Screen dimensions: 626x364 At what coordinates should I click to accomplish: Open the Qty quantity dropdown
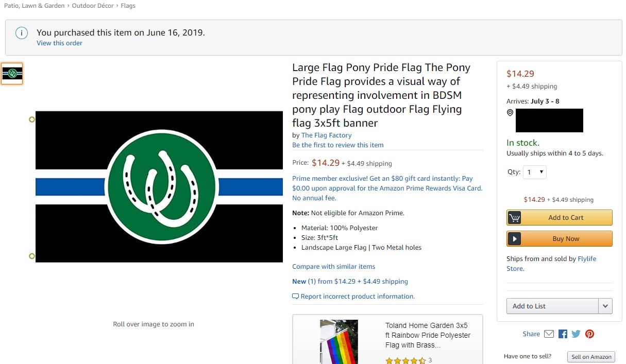[x=534, y=172]
